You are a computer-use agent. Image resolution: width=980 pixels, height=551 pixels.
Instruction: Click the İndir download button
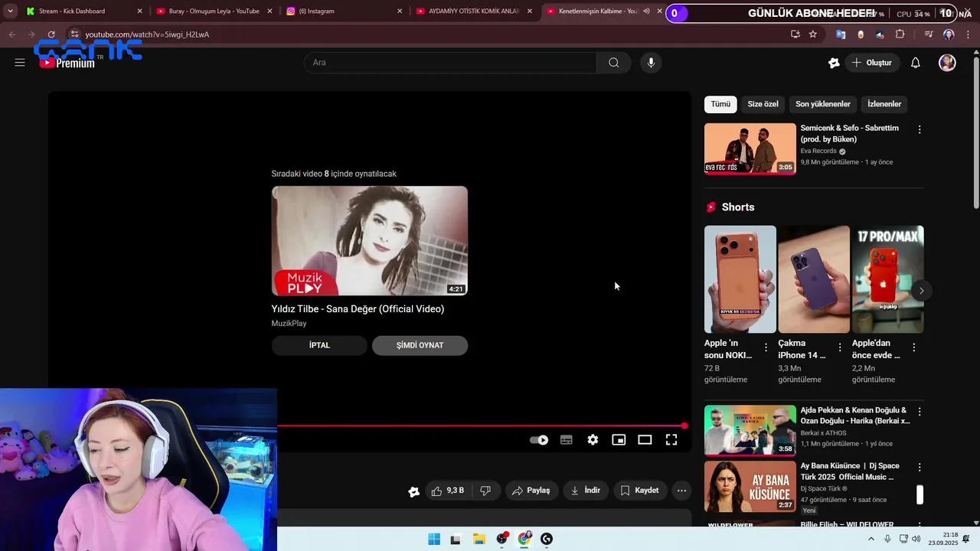(x=586, y=491)
